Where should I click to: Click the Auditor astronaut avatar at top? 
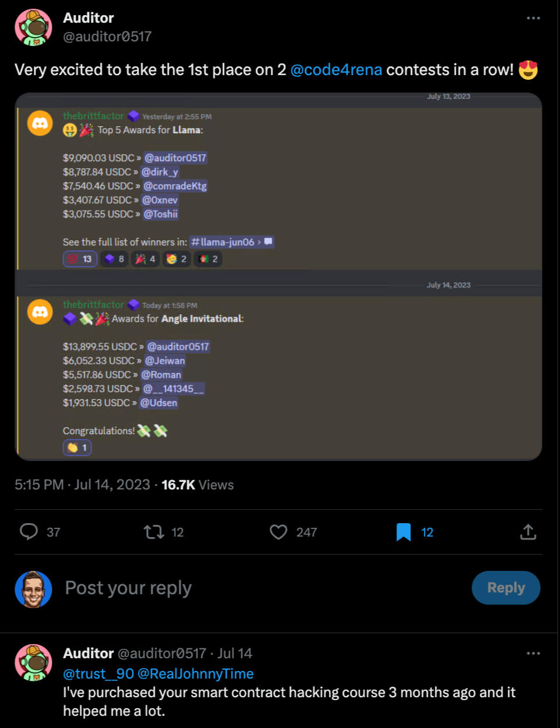(x=33, y=27)
